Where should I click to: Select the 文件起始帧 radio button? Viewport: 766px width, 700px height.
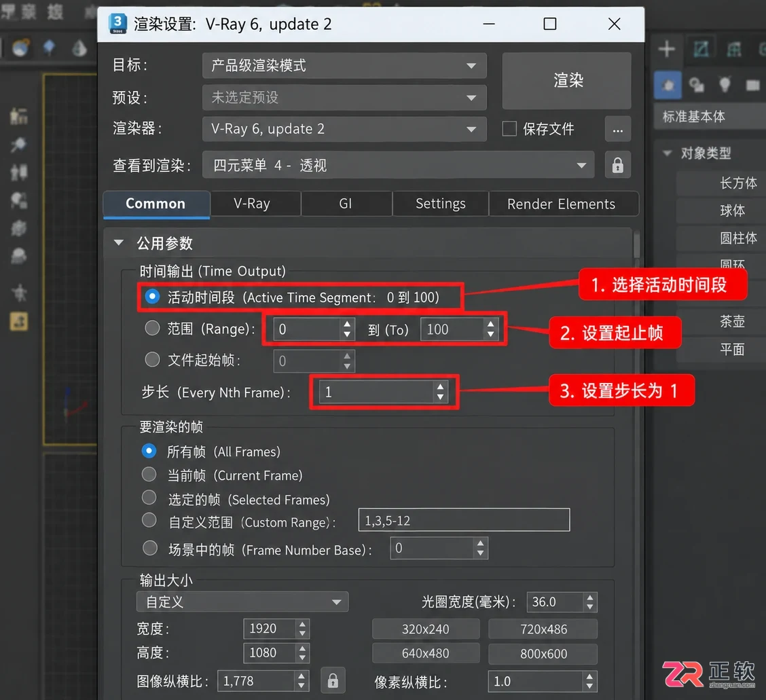[x=152, y=360]
